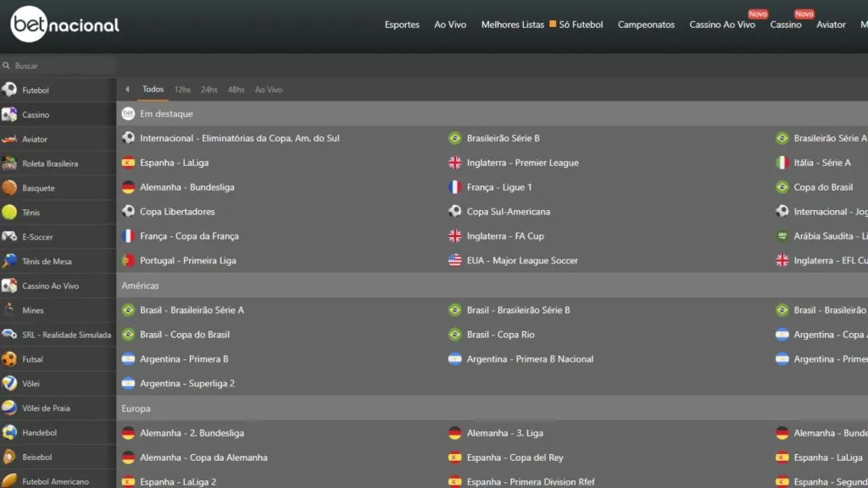Choose the Vôlei volleyball icon

[x=9, y=383]
